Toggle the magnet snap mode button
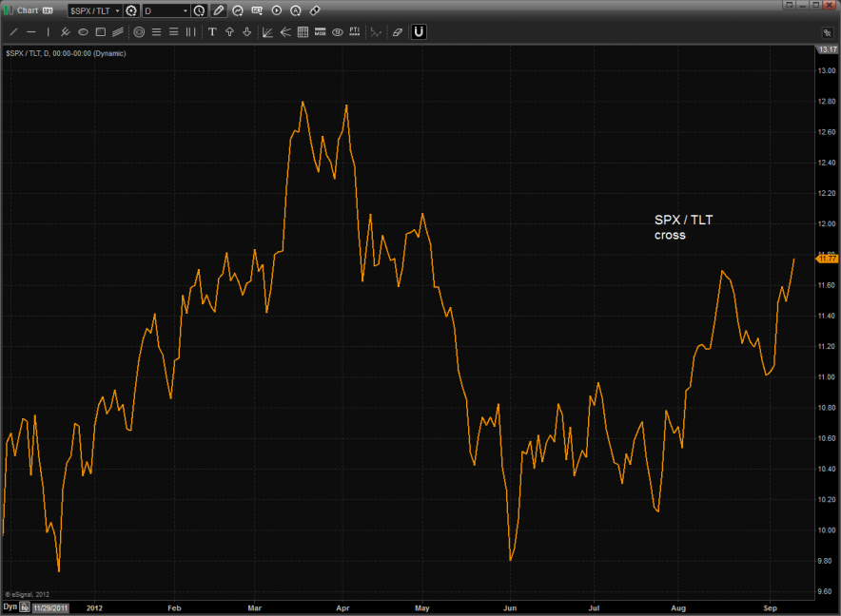The image size is (841, 616). point(419,32)
